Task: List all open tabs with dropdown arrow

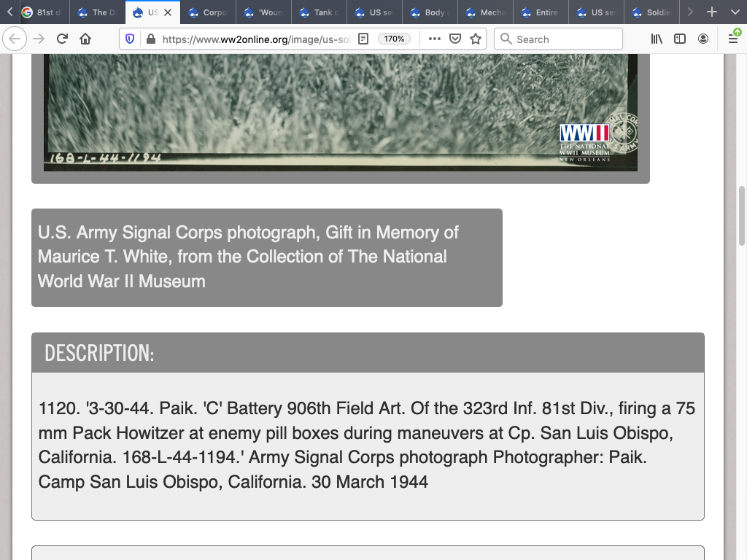Action: [733, 12]
